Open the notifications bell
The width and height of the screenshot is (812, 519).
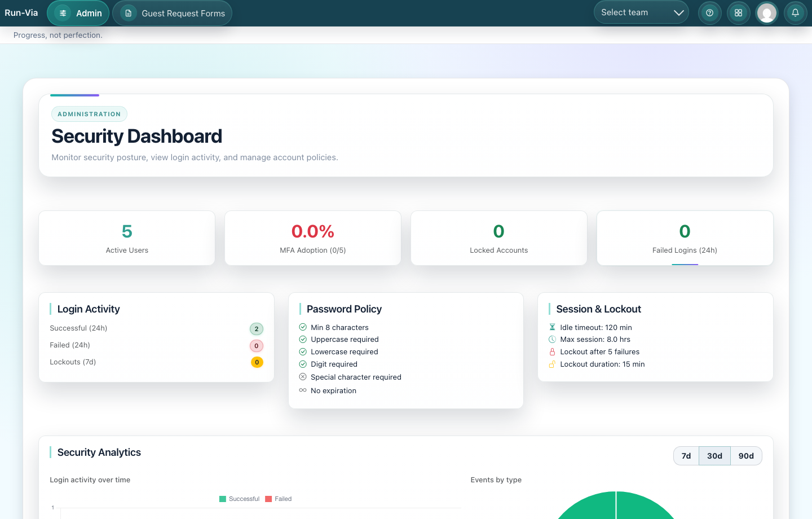795,13
